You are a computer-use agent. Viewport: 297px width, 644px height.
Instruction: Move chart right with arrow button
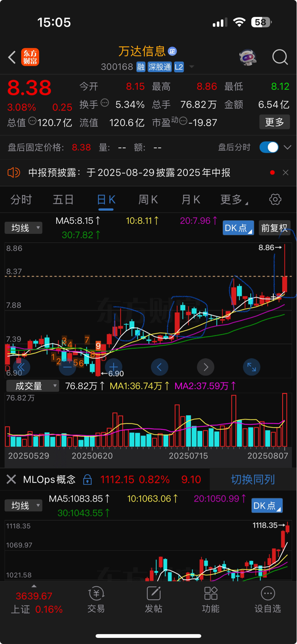205,367
